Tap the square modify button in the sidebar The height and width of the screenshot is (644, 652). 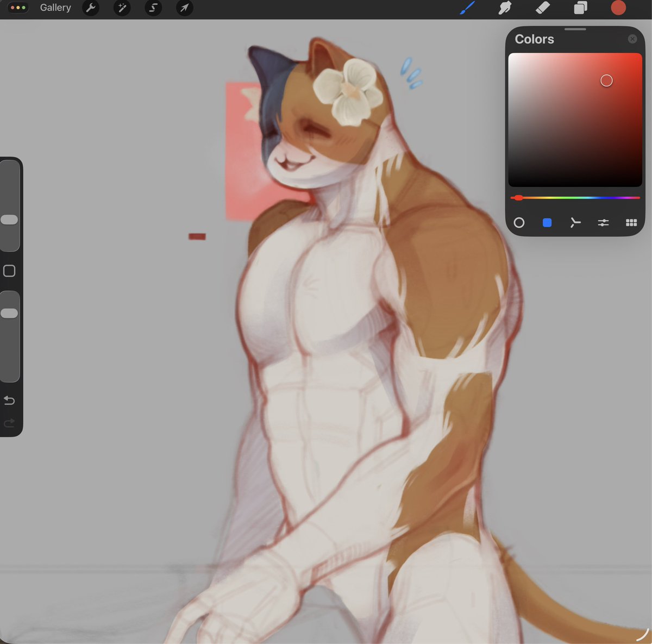(9, 271)
